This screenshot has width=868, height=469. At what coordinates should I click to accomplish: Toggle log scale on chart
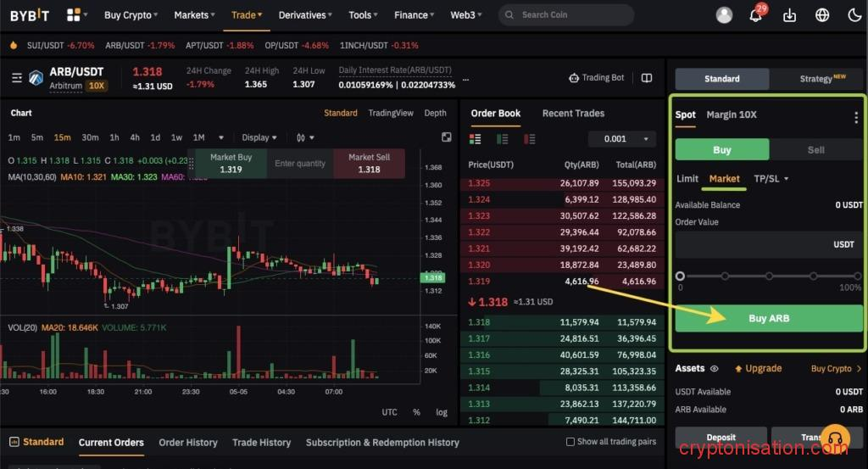[441, 412]
